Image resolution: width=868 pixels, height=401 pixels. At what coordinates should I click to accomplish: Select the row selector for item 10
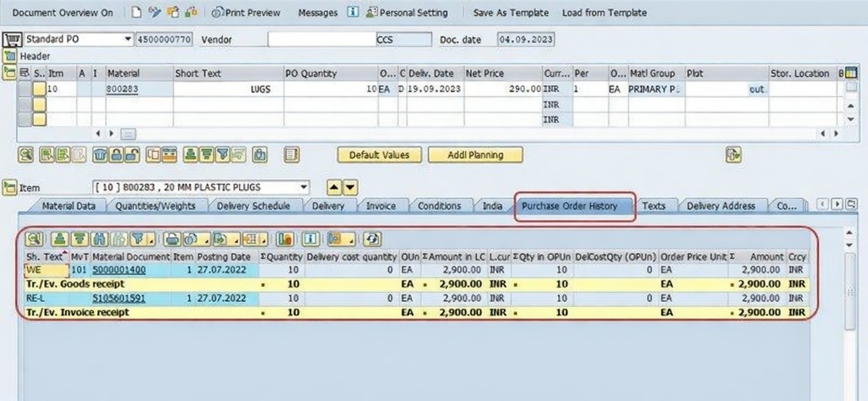(x=25, y=89)
